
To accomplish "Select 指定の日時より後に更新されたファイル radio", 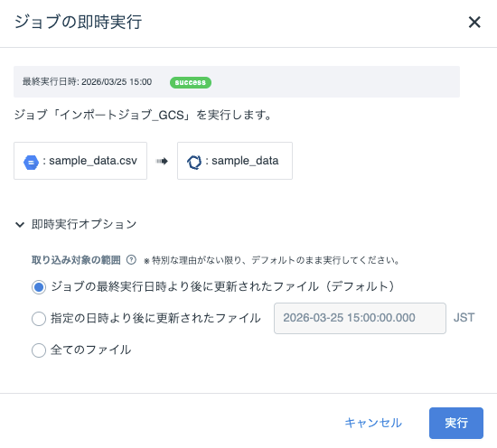I will 39,319.
